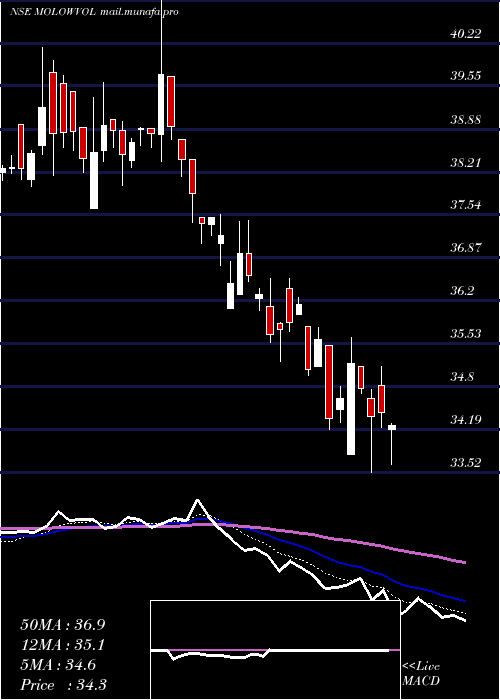Click the live MACD inset chart
Viewport: 500px width, 700px height.
(275, 650)
